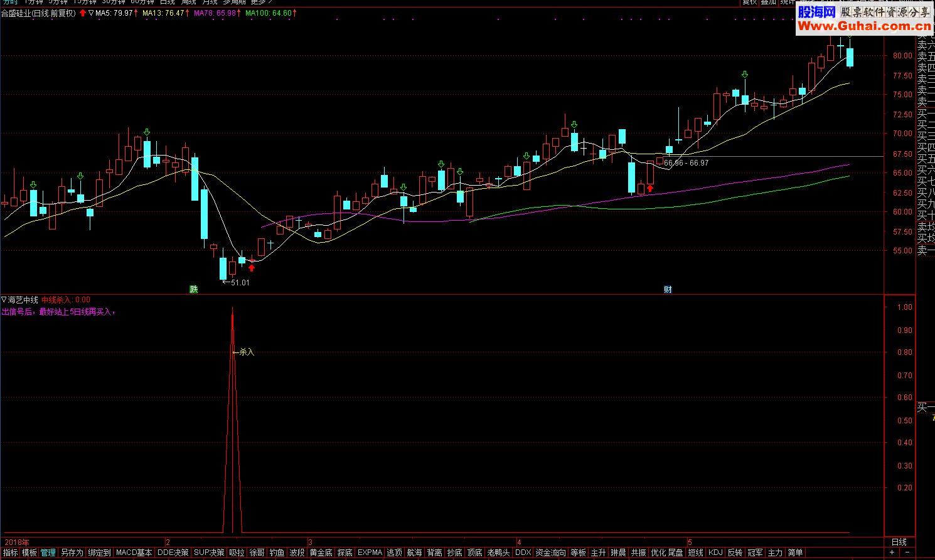Image resolution: width=935 pixels, height=560 pixels.
Task: Click the 日线 period label at bottom right
Action: click(x=899, y=542)
